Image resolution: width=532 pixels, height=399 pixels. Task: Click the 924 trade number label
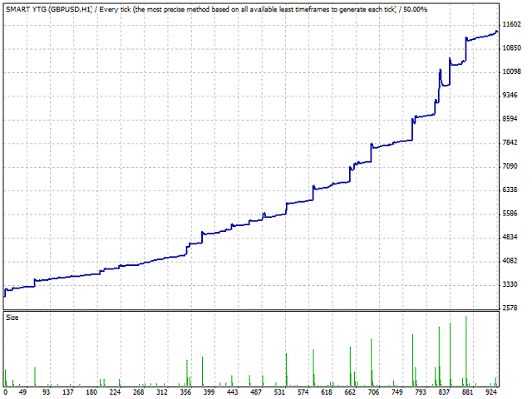coord(491,392)
